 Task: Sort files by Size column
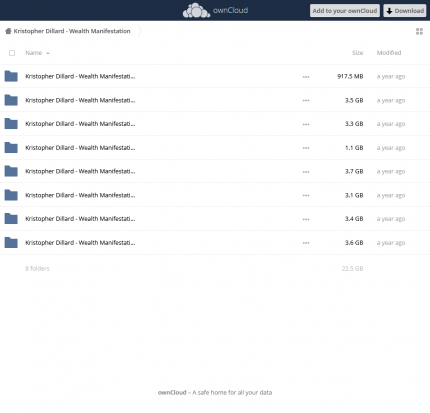357,53
